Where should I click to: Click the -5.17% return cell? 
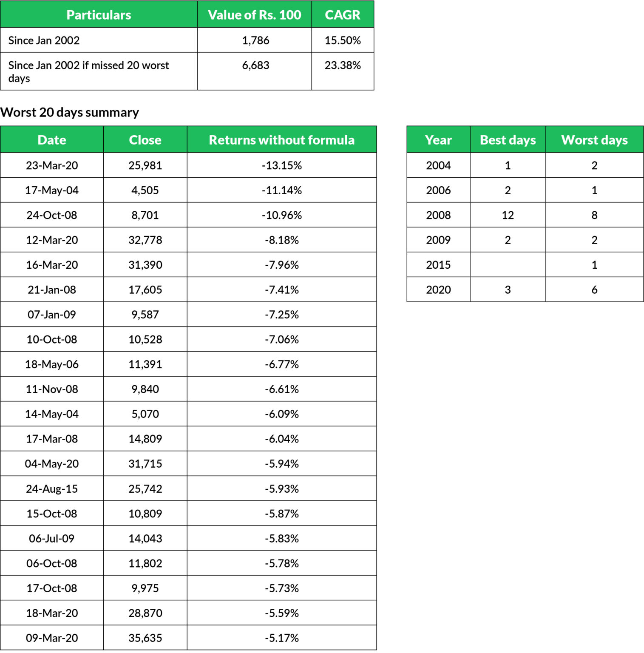point(281,638)
